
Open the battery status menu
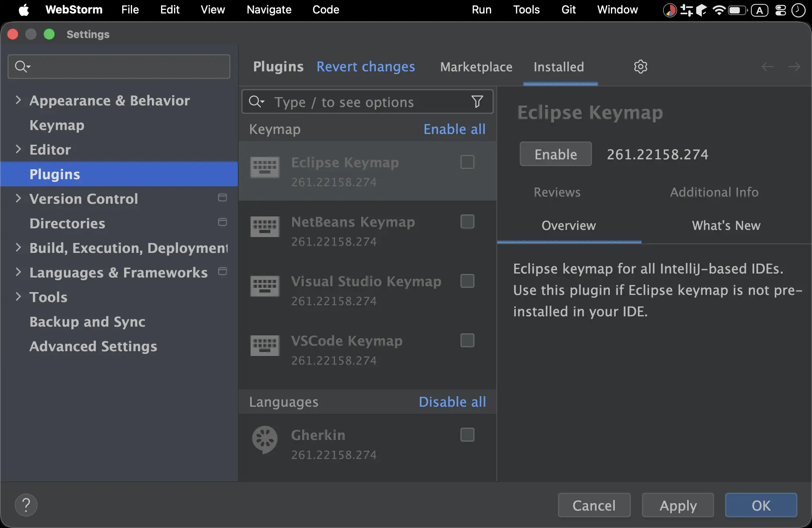click(x=737, y=10)
